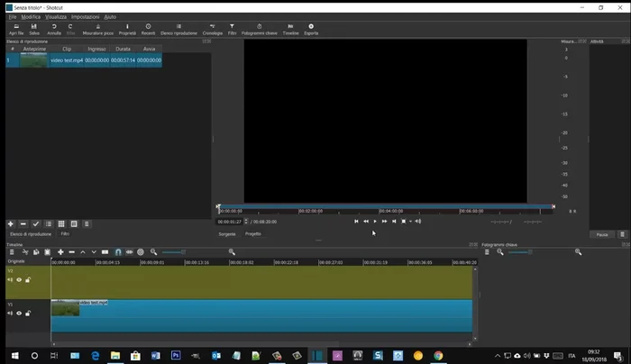Overwrite clip with down arrow icon
Image resolution: width=631 pixels, height=364 pixels.
(x=94, y=252)
